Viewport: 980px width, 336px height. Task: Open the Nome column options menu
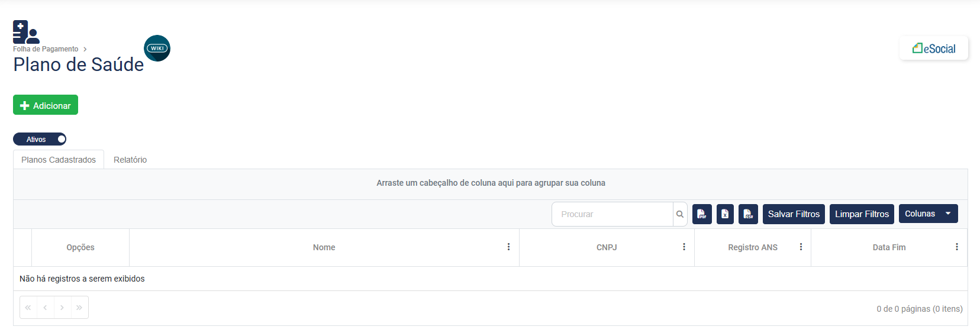coord(508,247)
